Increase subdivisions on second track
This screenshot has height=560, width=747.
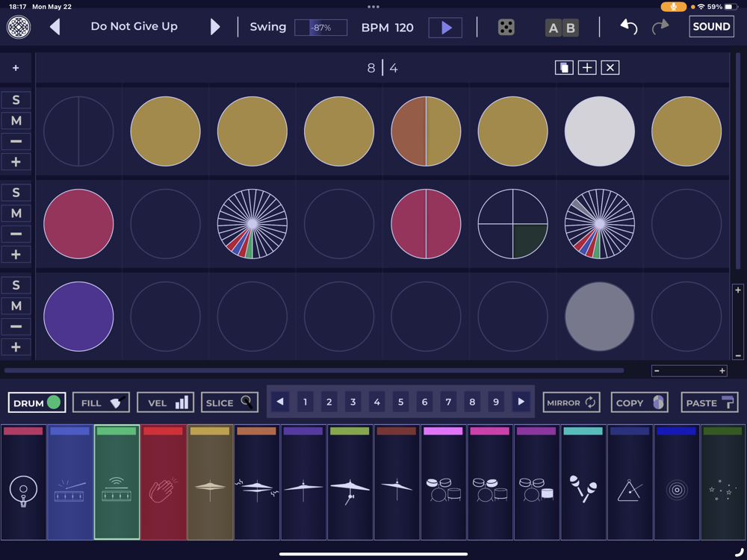(16, 255)
